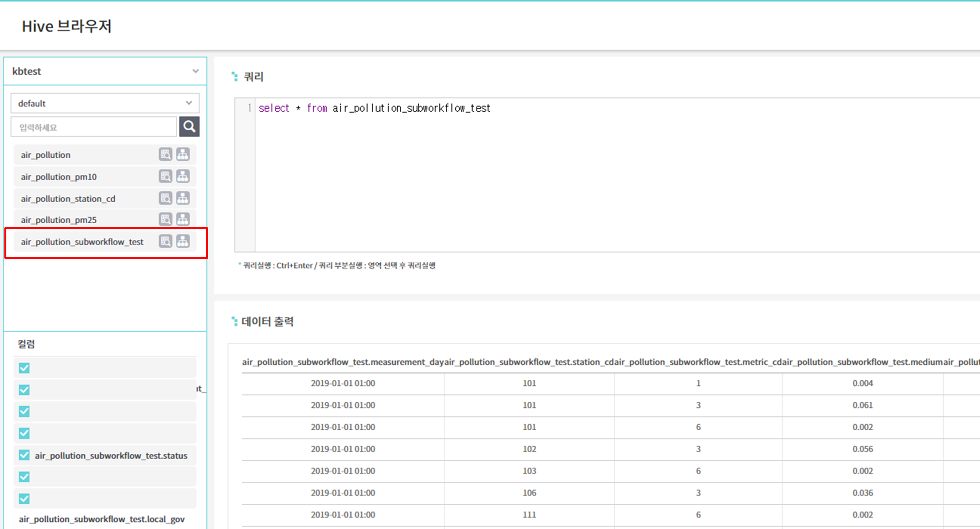Click the medium column header
Image resolution: width=980 pixels, height=529 pixels.
coord(862,362)
